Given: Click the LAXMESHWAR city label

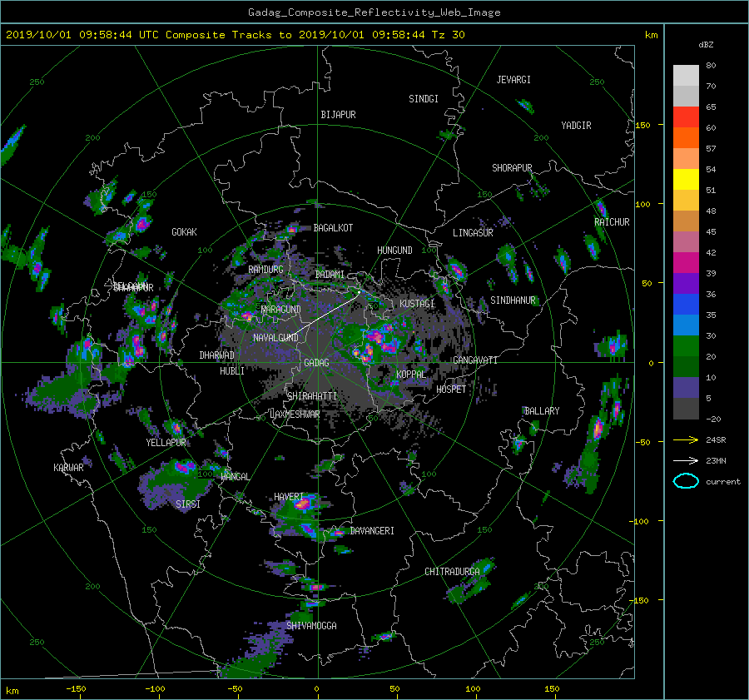Looking at the screenshot, I should (295, 415).
